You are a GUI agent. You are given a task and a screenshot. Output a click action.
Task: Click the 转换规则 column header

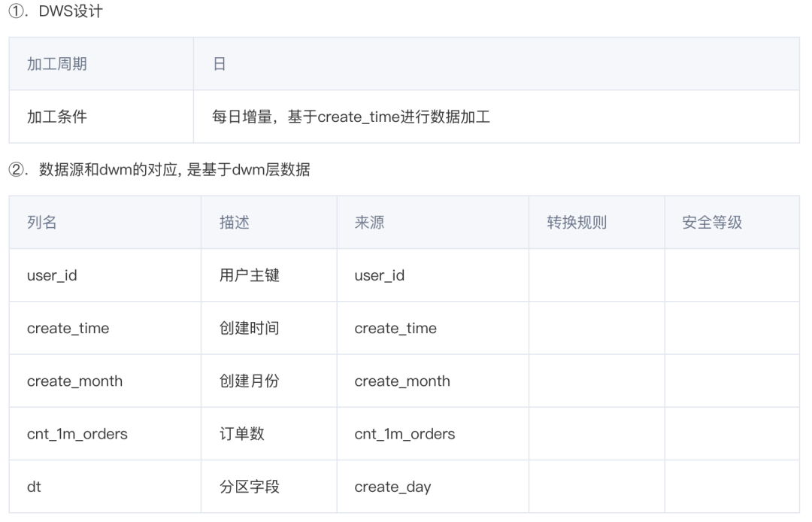point(577,223)
